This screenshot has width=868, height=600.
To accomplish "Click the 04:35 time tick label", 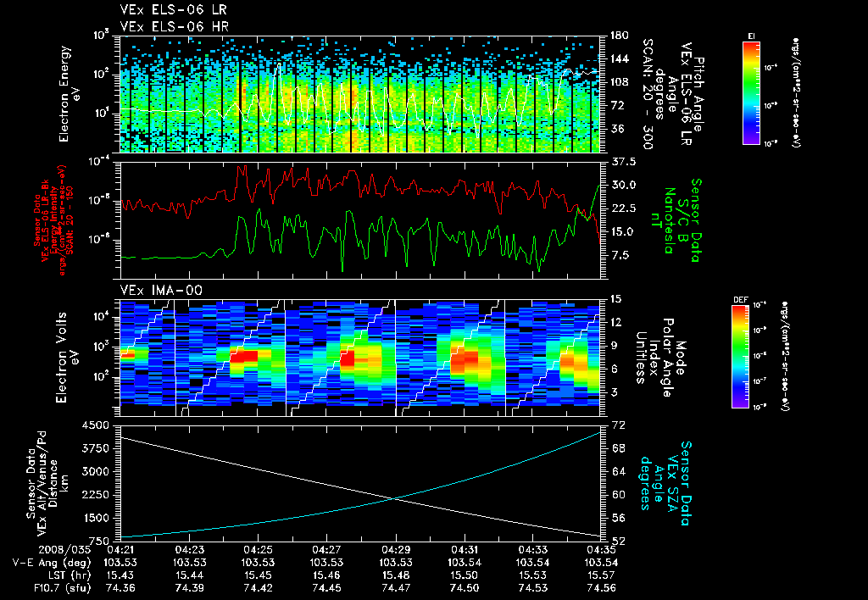I will pos(601,551).
